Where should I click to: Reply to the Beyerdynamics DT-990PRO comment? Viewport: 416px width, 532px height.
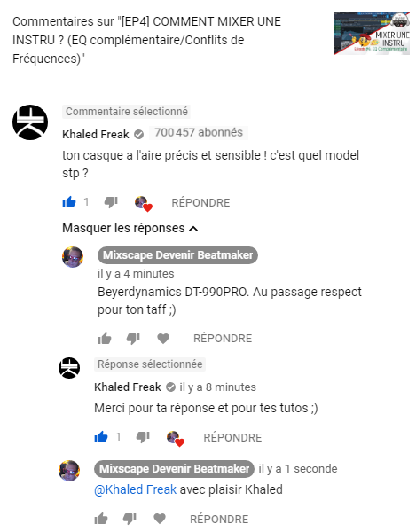223,339
